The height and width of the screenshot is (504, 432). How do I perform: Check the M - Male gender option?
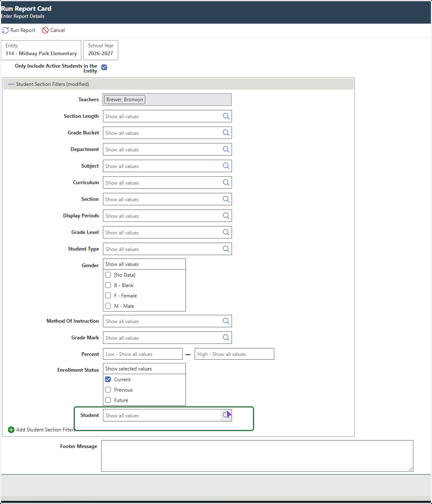[108, 306]
